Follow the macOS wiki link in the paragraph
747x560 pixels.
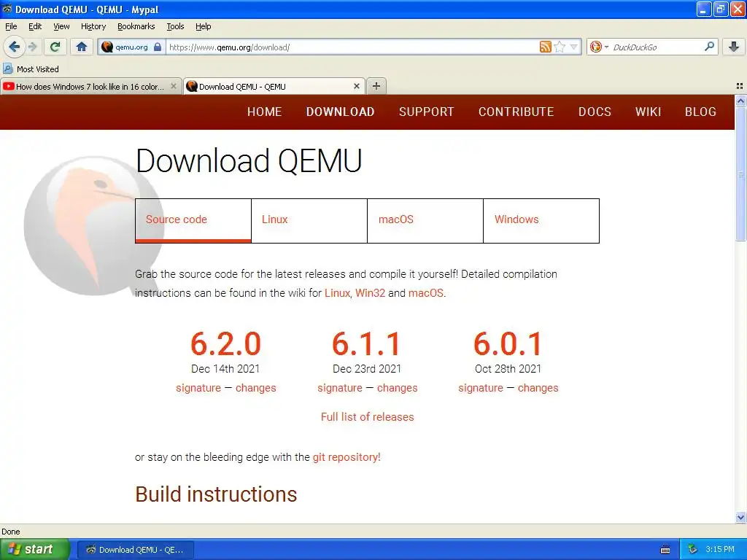tap(425, 293)
